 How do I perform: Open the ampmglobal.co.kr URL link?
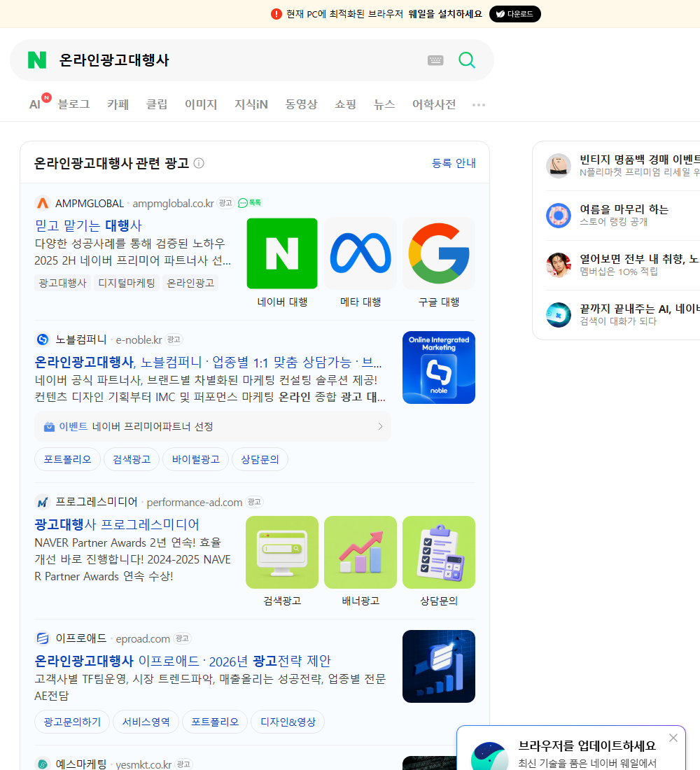(173, 203)
